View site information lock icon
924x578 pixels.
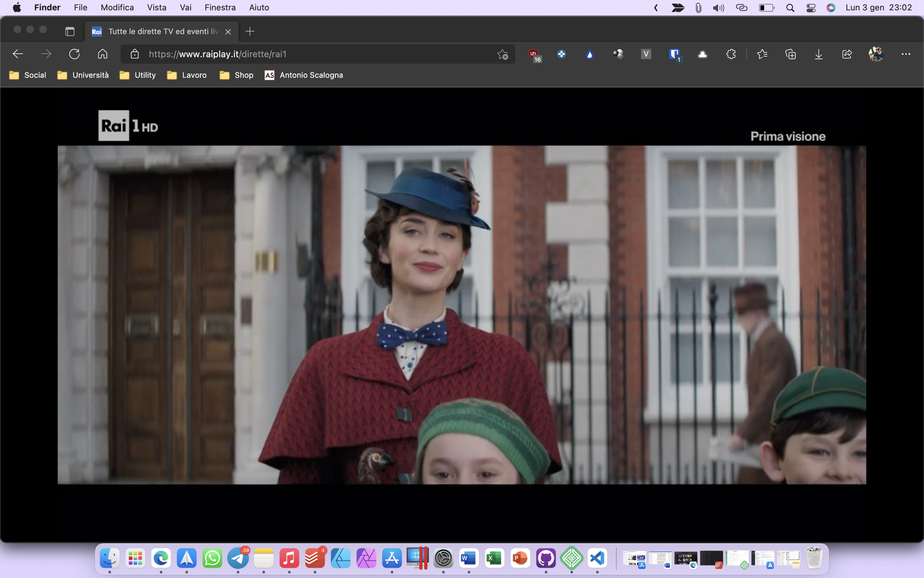135,54
